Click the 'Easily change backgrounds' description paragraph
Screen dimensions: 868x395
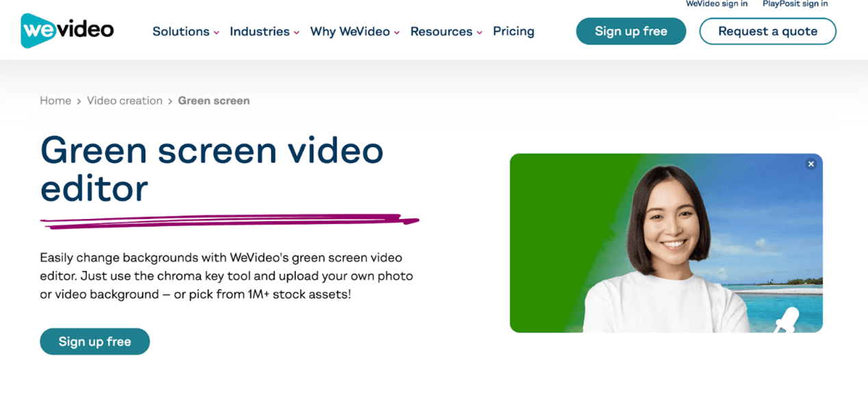[x=226, y=276]
